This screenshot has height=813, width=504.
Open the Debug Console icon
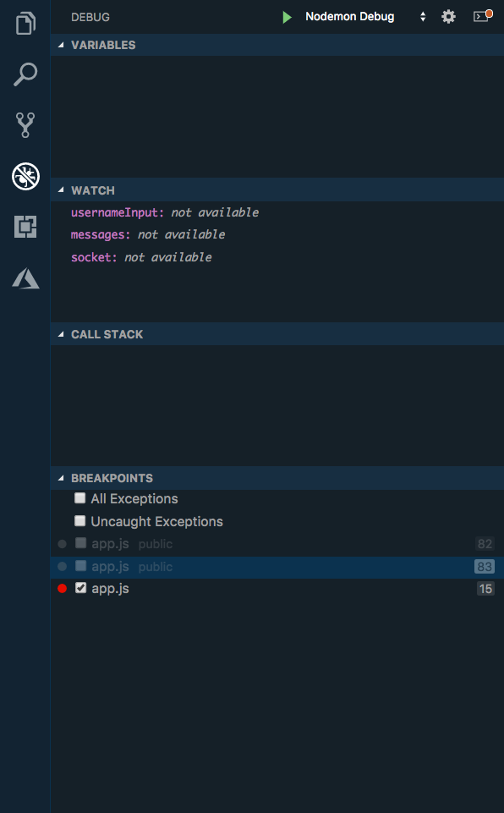(x=481, y=16)
